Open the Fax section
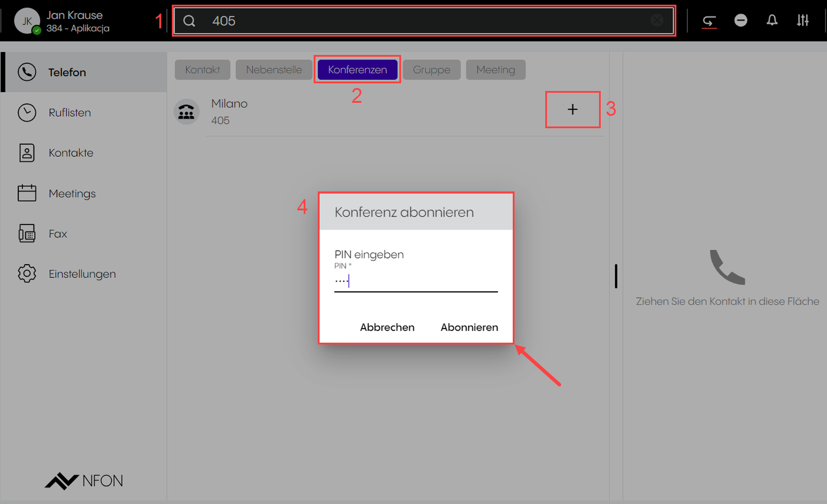 click(x=57, y=234)
